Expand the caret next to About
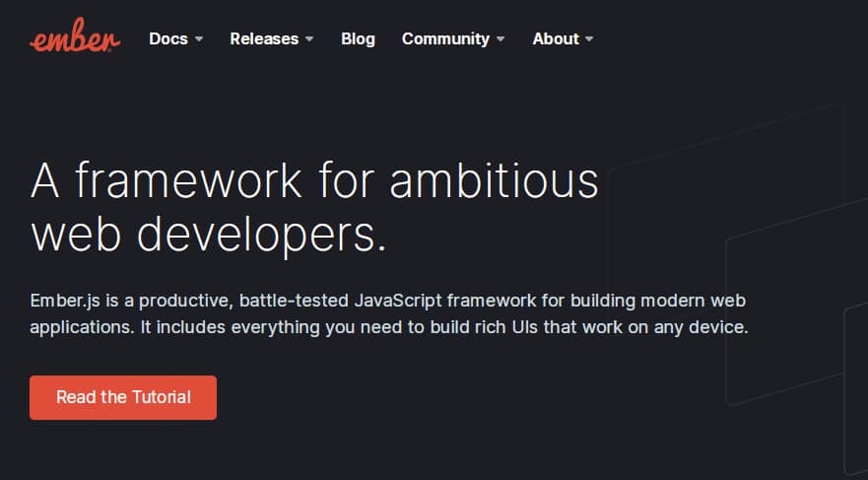This screenshot has width=868, height=480. pos(589,39)
